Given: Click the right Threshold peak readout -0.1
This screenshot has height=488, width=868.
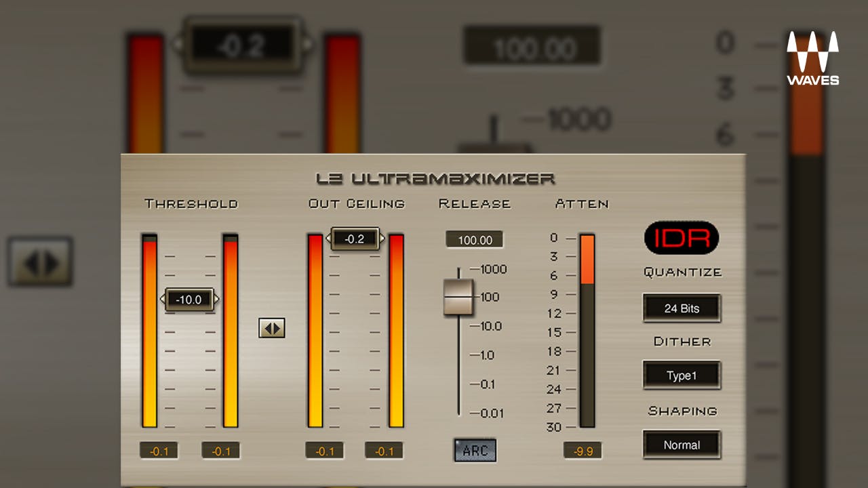Looking at the screenshot, I should pos(221,451).
